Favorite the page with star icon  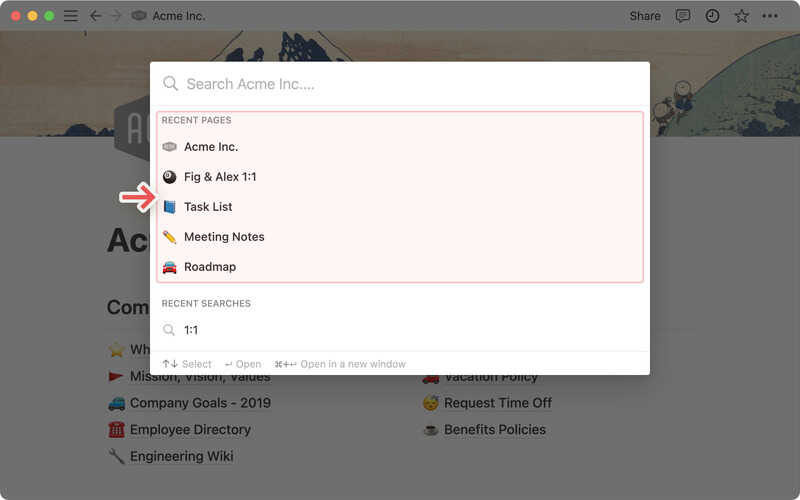coord(741,16)
